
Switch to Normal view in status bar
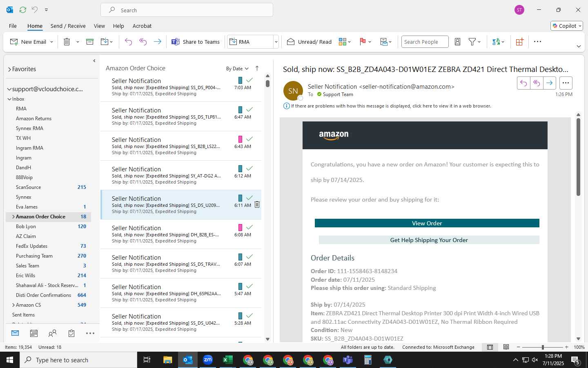pos(490,347)
